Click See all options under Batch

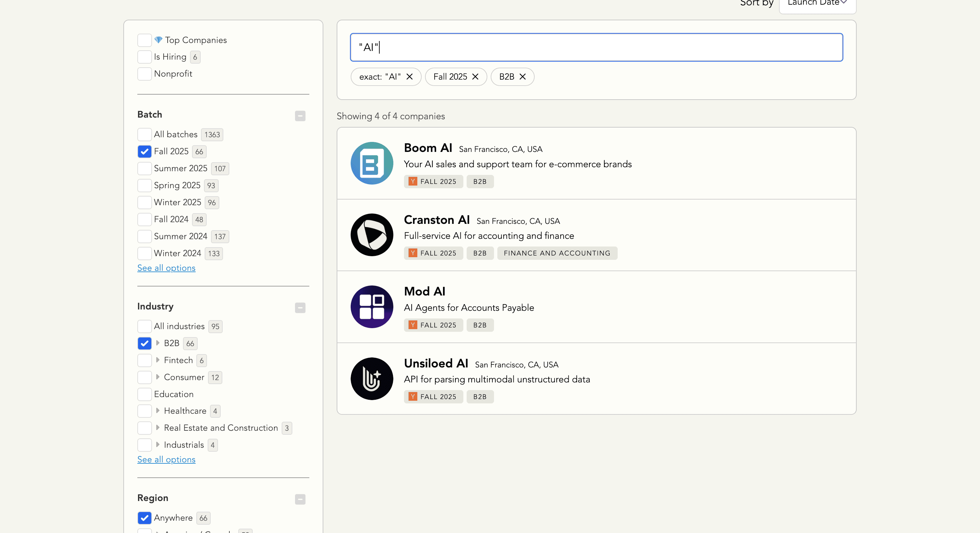166,267
